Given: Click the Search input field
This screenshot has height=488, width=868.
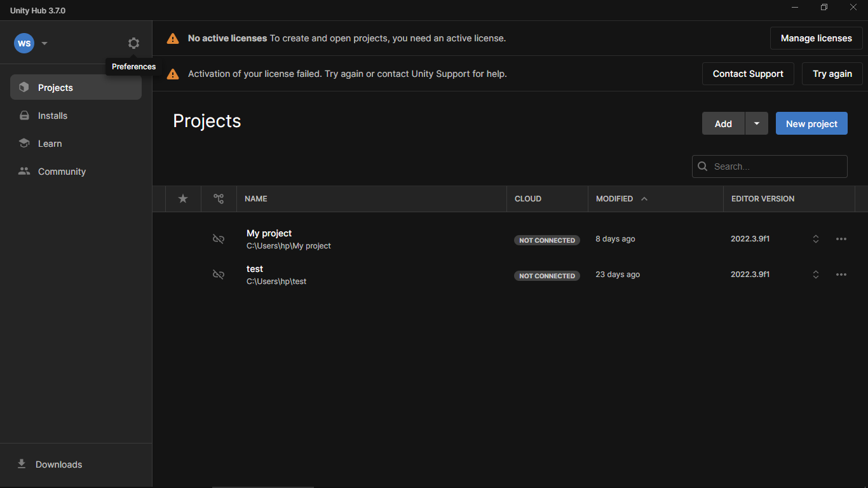Looking at the screenshot, I should point(769,166).
